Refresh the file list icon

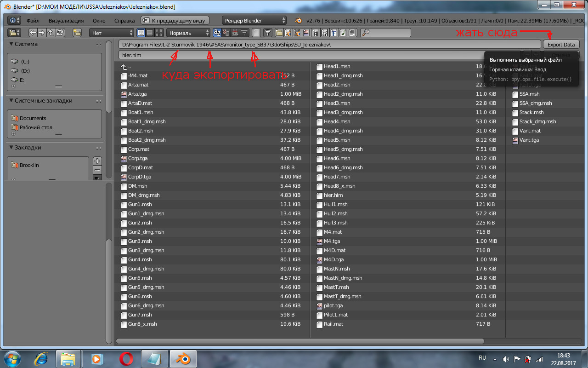59,33
